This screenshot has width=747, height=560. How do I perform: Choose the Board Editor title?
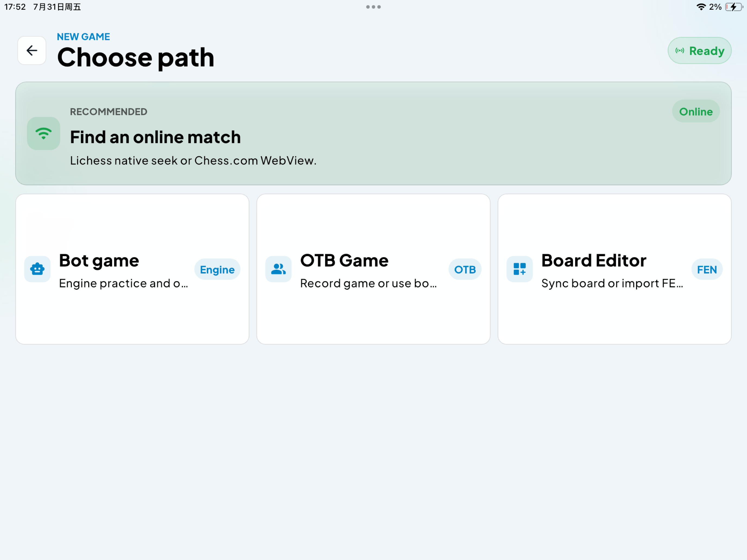pos(594,260)
